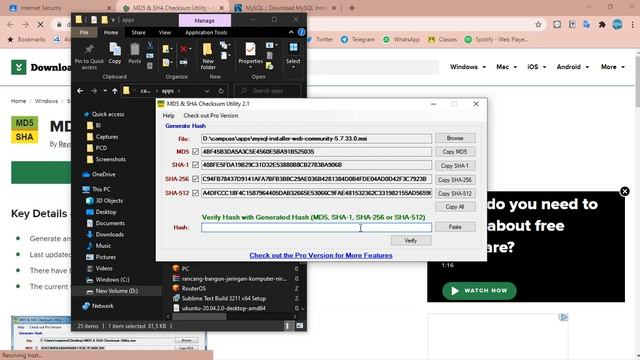Viewport: 640px width, 360px height.
Task: Bookmark this page with star icon
Action: click(x=538, y=24)
